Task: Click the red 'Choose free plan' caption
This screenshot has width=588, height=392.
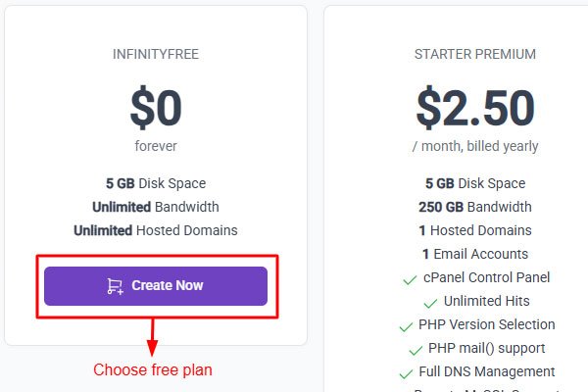Action: tap(152, 370)
